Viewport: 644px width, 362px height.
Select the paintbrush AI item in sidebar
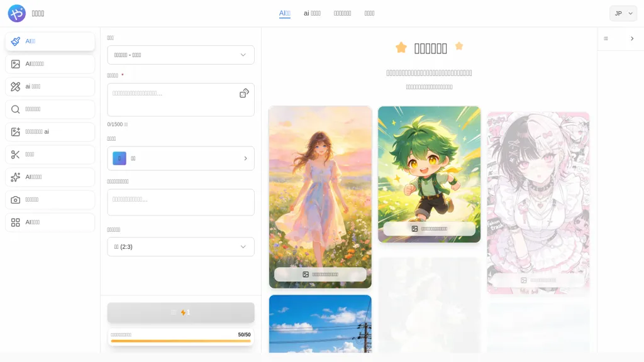(50, 41)
